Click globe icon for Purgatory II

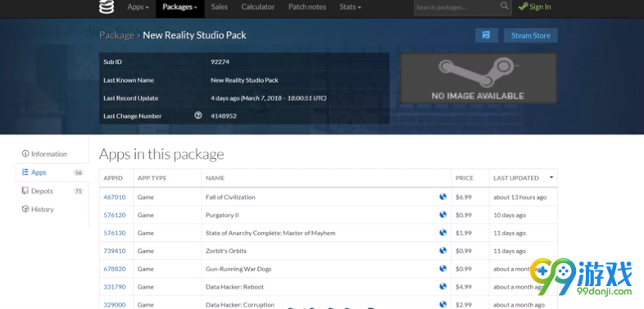pos(442,215)
